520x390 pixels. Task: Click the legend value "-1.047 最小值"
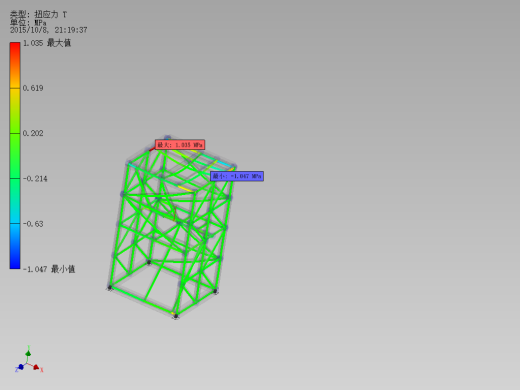coord(49,269)
